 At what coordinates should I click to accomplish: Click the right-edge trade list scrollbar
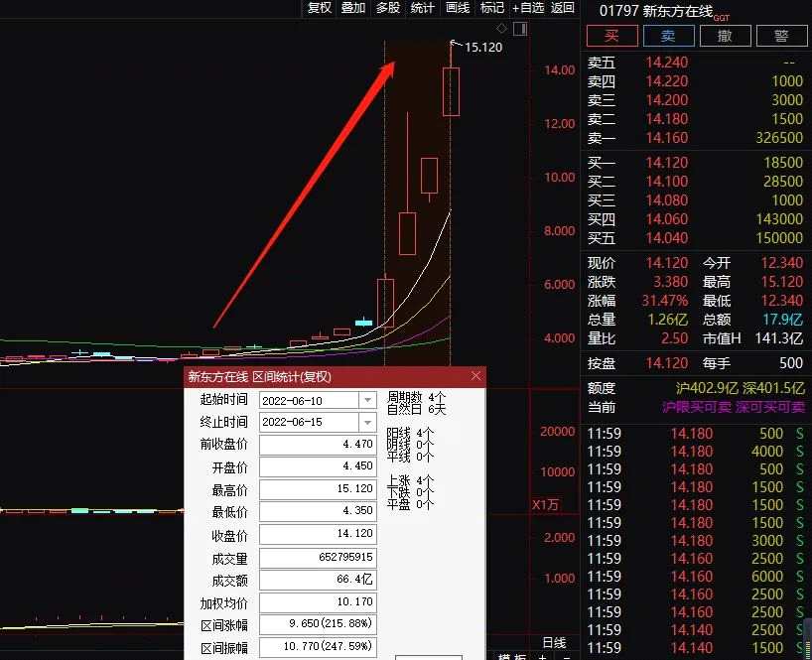808,636
